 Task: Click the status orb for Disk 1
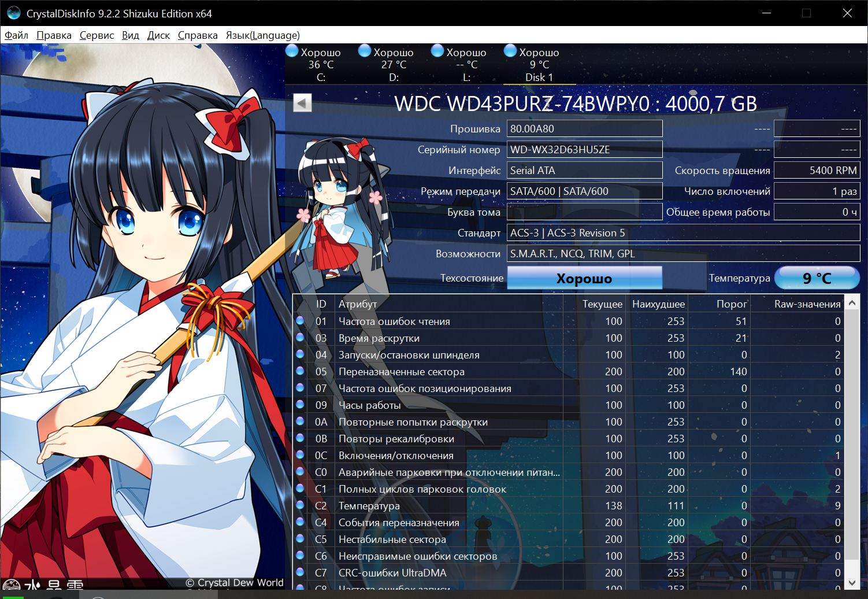(510, 51)
